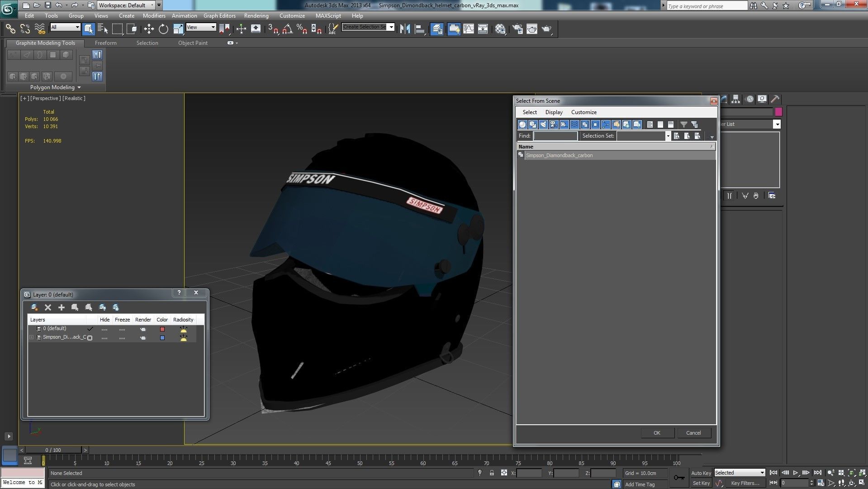
Task: Click the Render Production teapot icon
Action: point(546,29)
